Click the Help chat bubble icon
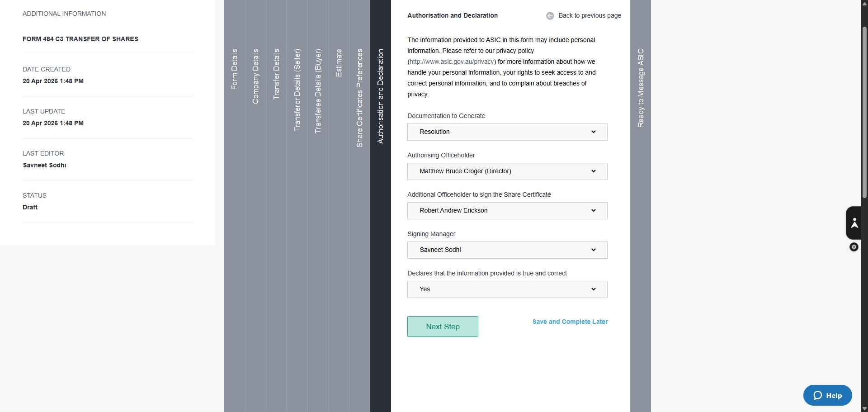868x412 pixels. 817,395
